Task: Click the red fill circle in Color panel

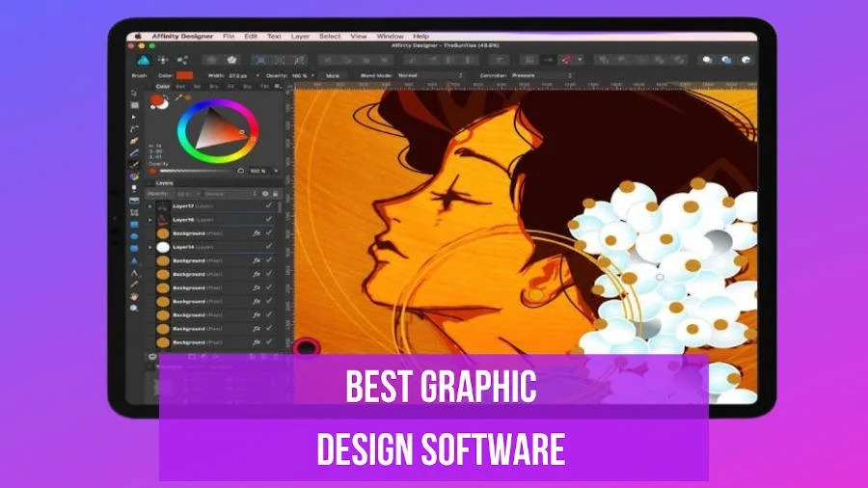Action: [x=156, y=100]
